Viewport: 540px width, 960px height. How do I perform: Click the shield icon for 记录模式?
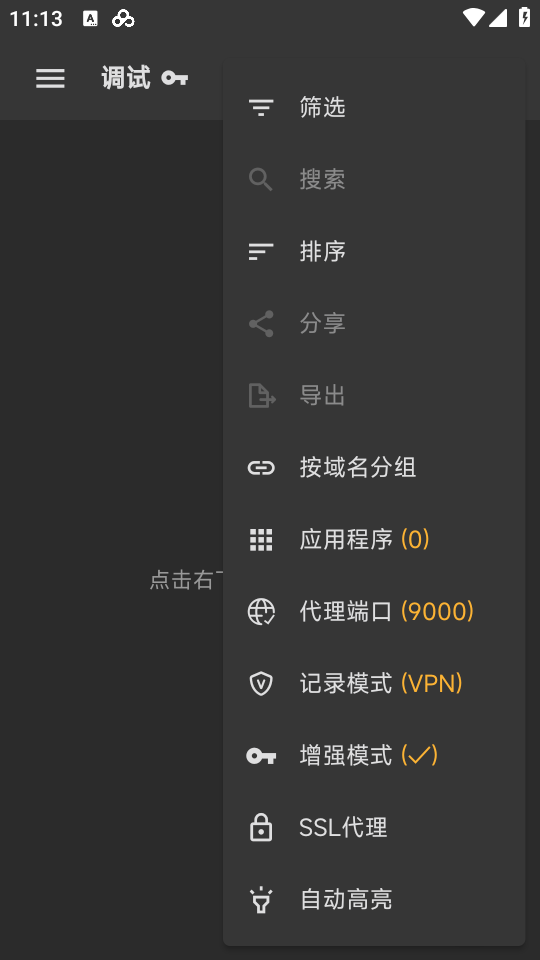[261, 684]
